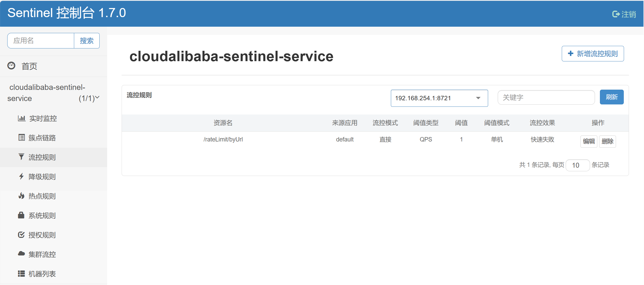This screenshot has height=285, width=644.
Task: Click the funnel icon for 流控规则
Action: click(x=22, y=157)
